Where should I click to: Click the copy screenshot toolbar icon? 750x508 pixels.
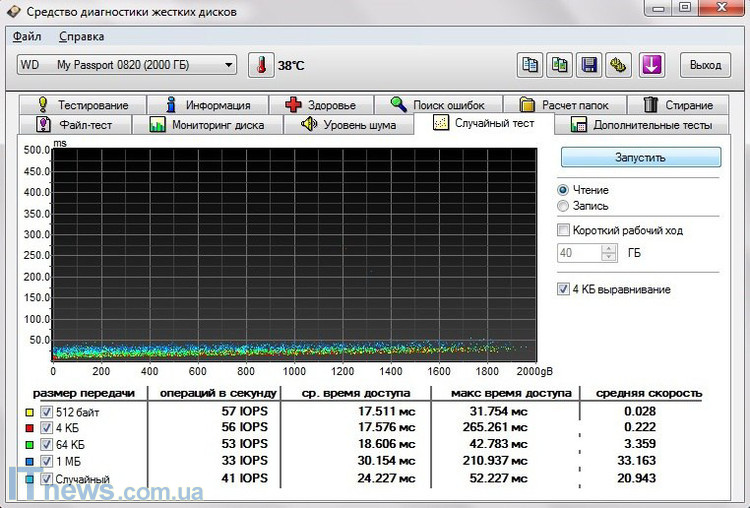pyautogui.click(x=560, y=65)
